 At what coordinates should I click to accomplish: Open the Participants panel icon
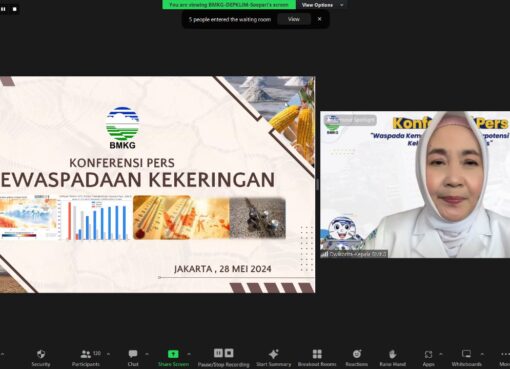86,354
